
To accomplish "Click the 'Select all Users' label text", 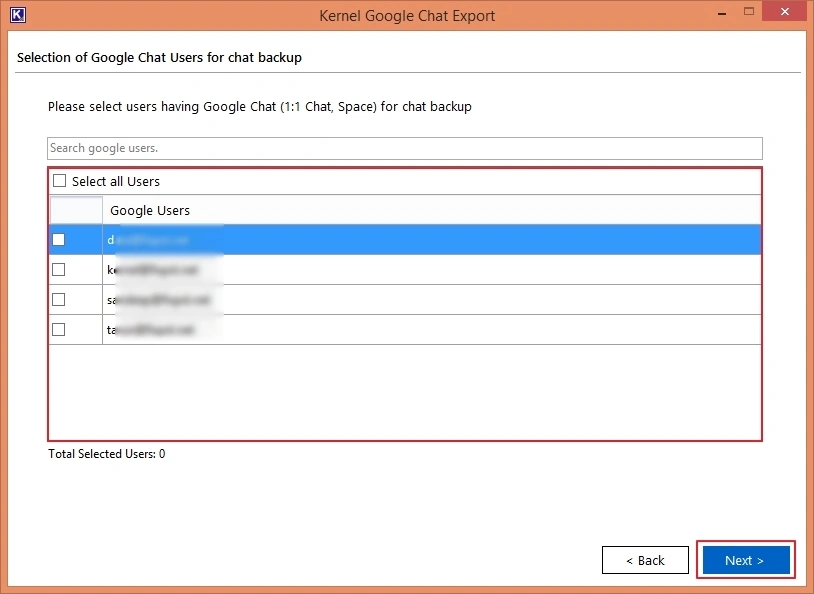I will (x=116, y=181).
